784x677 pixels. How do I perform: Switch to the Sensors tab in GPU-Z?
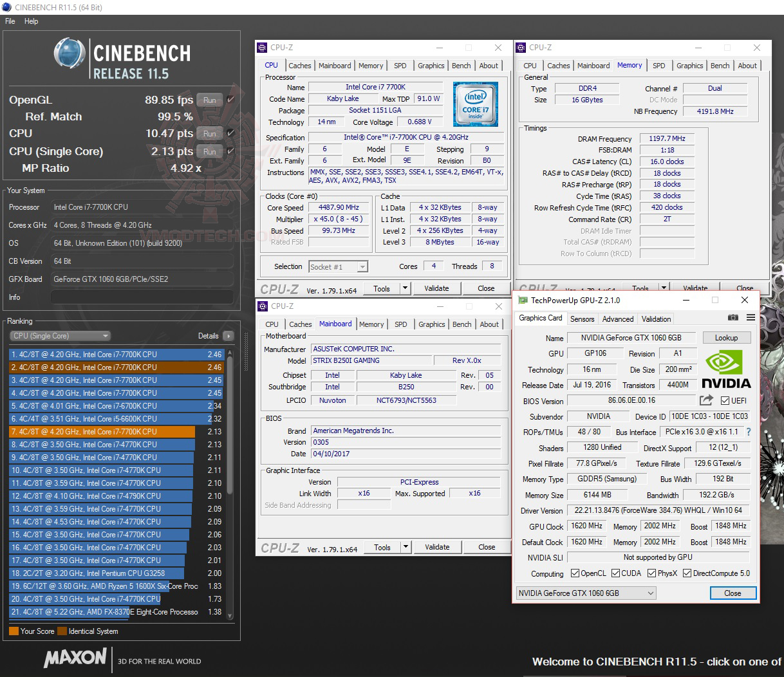pos(582,319)
